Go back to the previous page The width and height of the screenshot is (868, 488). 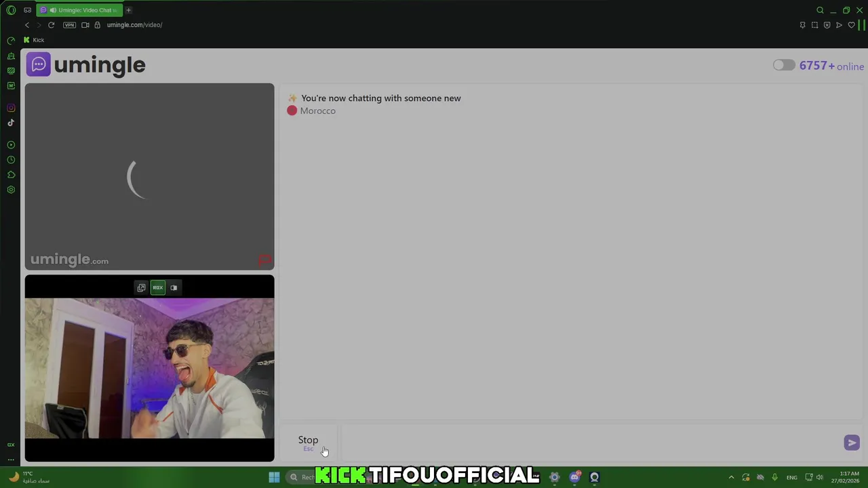click(27, 25)
